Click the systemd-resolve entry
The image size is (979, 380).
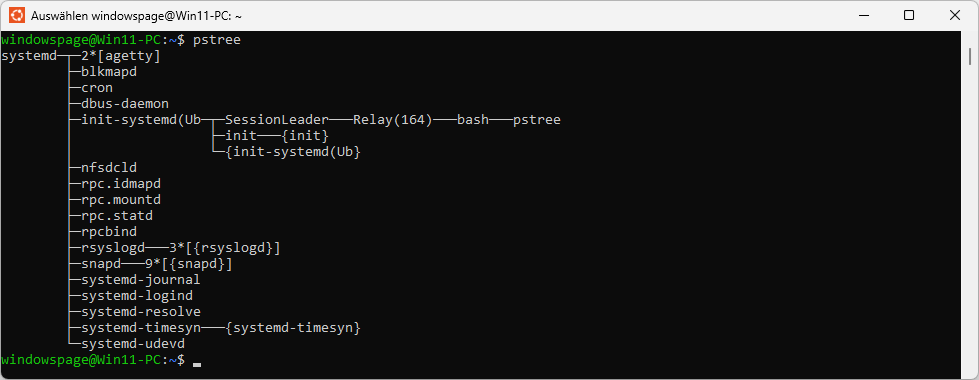[141, 312]
